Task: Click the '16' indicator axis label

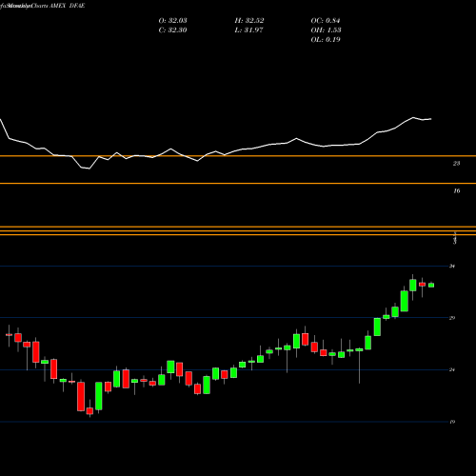Action: pyautogui.click(x=456, y=190)
